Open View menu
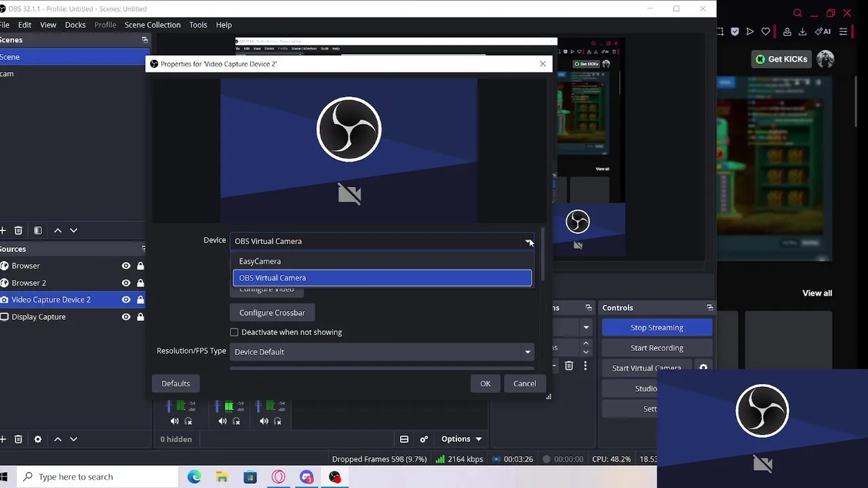The height and width of the screenshot is (488, 868). click(48, 25)
